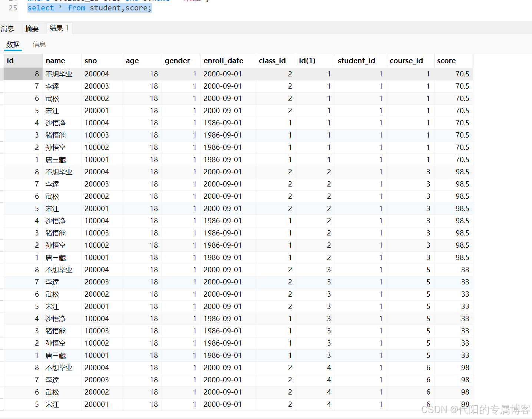Click name 不想毕业 in the row scoring 33
The image size is (532, 419).
click(x=59, y=270)
